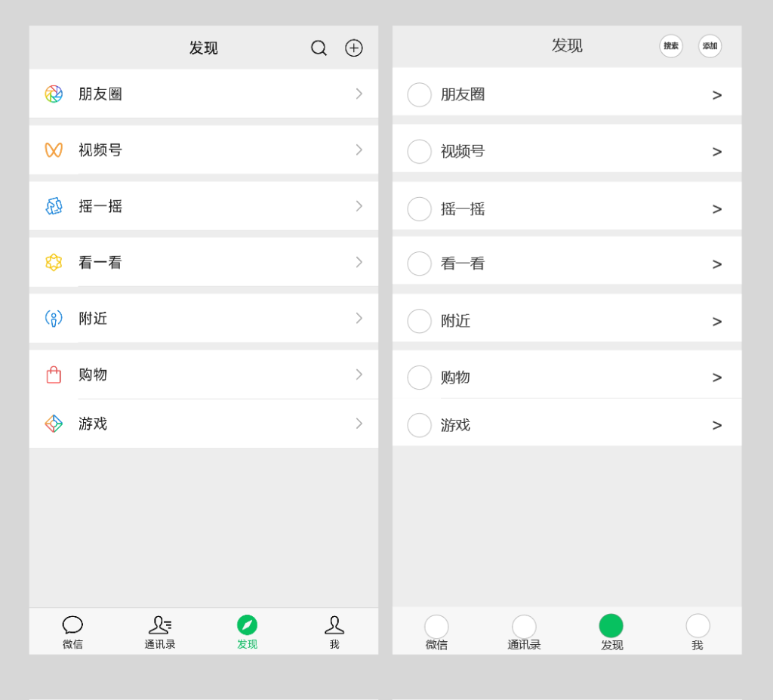Click the plus add icon in left panel
Screen dimensions: 773x700
[353, 48]
